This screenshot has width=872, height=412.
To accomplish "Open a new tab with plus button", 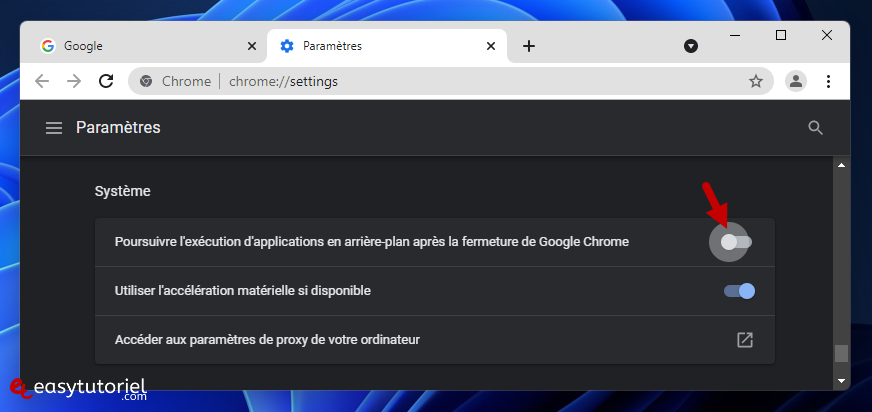I will pyautogui.click(x=529, y=46).
